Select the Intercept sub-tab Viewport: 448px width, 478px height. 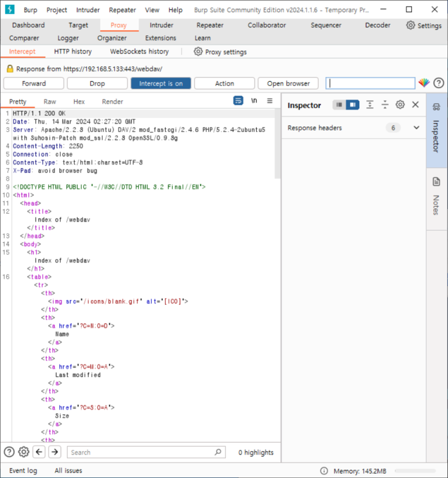22,51
